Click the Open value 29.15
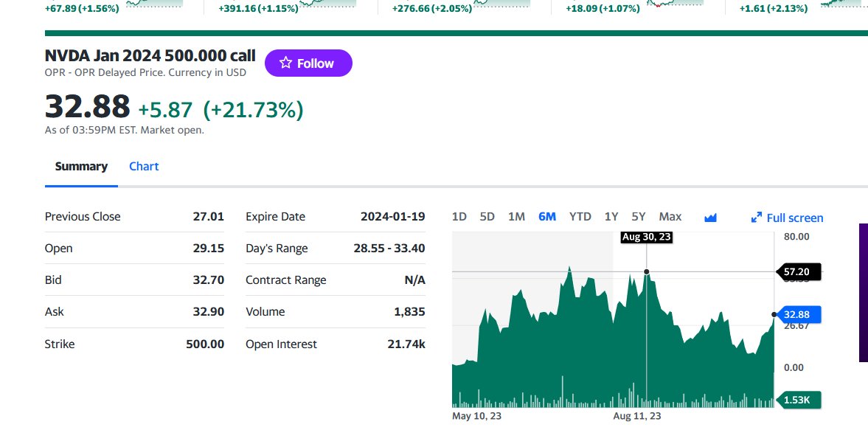868x430 pixels. [x=208, y=249]
